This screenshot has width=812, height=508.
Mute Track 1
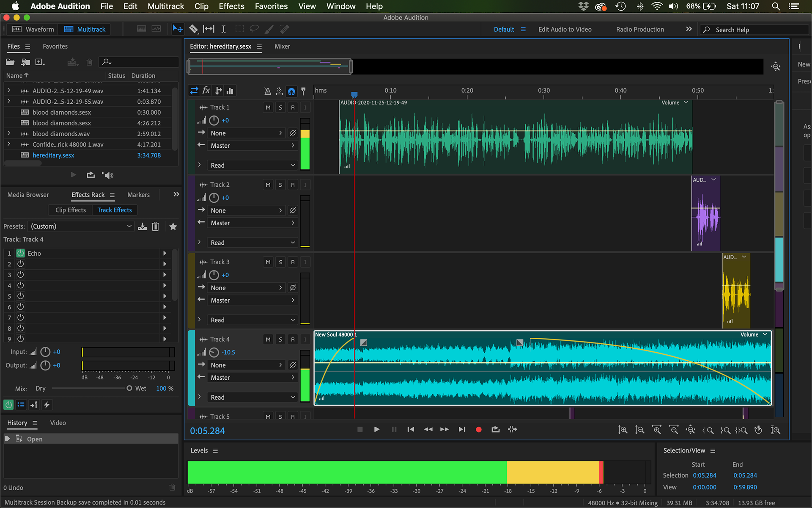[268, 108]
